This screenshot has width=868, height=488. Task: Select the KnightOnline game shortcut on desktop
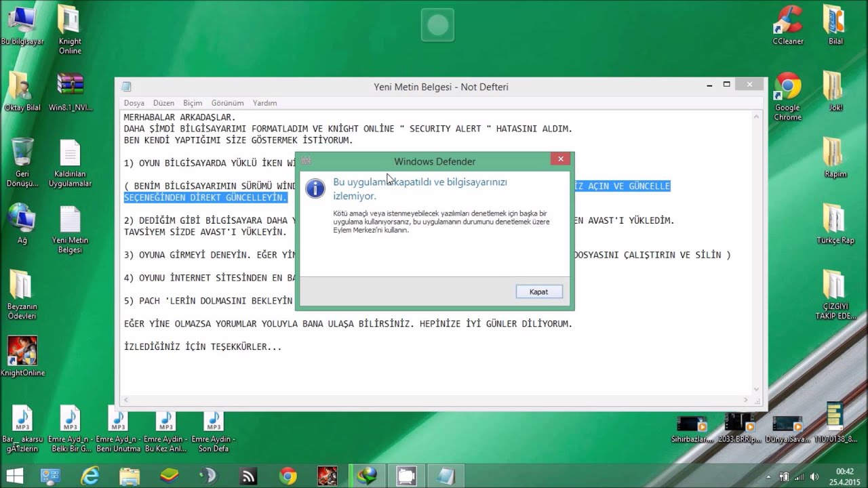22,356
